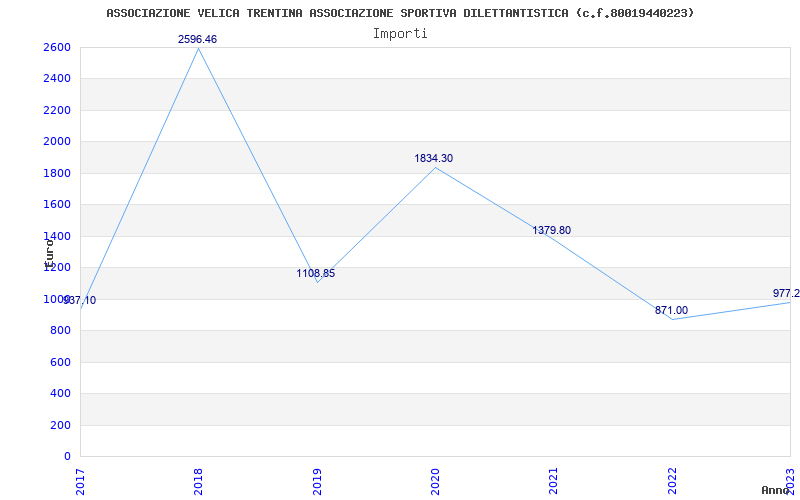Click the Importi subtitle

tap(400, 34)
